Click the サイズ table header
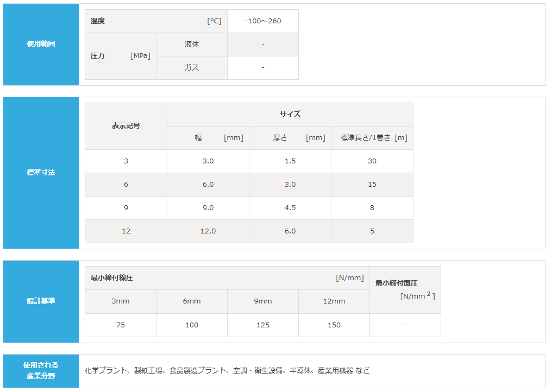 290,115
